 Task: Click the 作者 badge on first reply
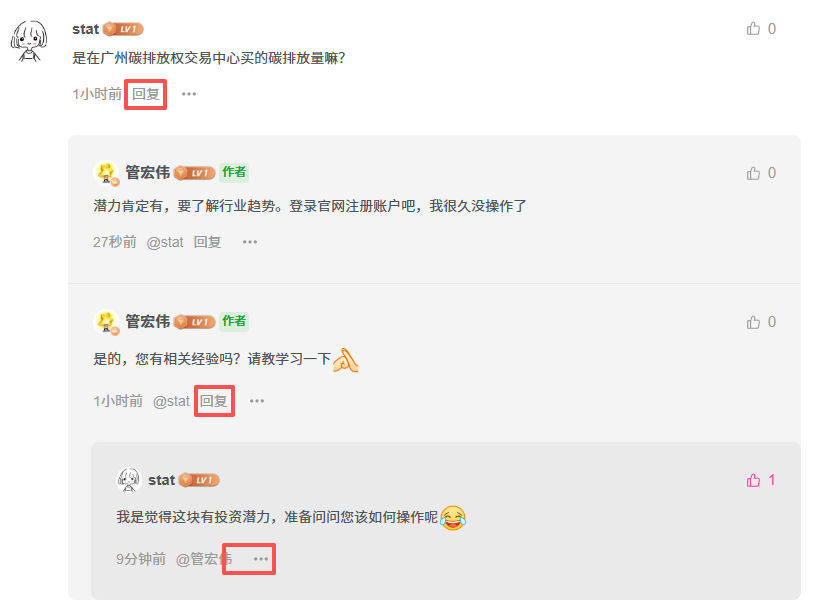pyautogui.click(x=234, y=172)
